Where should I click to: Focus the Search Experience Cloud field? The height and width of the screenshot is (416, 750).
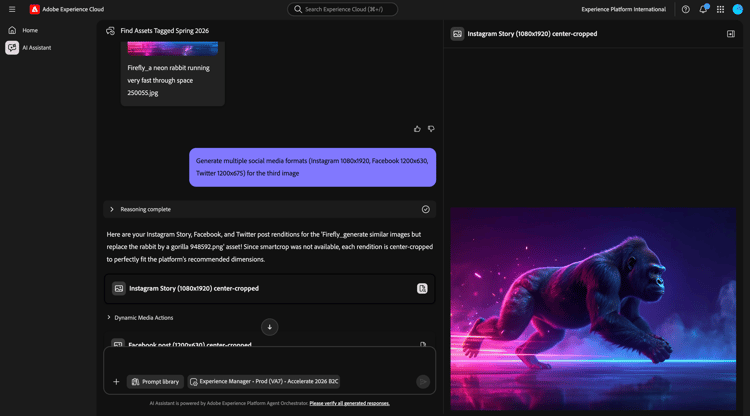pyautogui.click(x=342, y=9)
